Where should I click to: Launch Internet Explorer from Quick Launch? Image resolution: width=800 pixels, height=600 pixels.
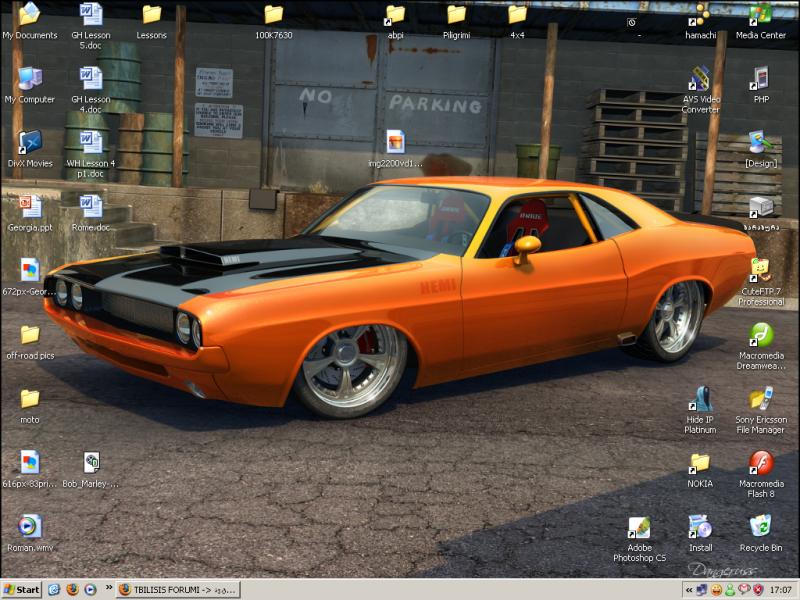click(54, 590)
